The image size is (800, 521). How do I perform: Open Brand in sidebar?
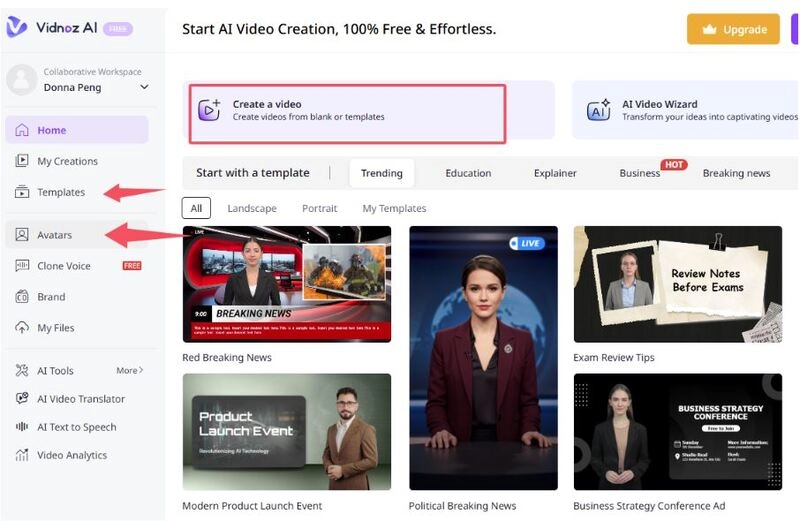click(77, 296)
